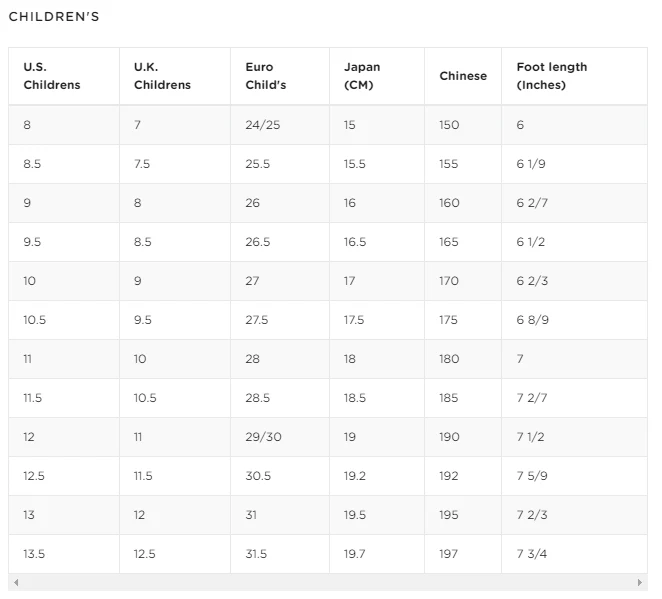Viewport: 662px width, 599px height.
Task: Click the Japan (CM) column header
Action: point(362,76)
